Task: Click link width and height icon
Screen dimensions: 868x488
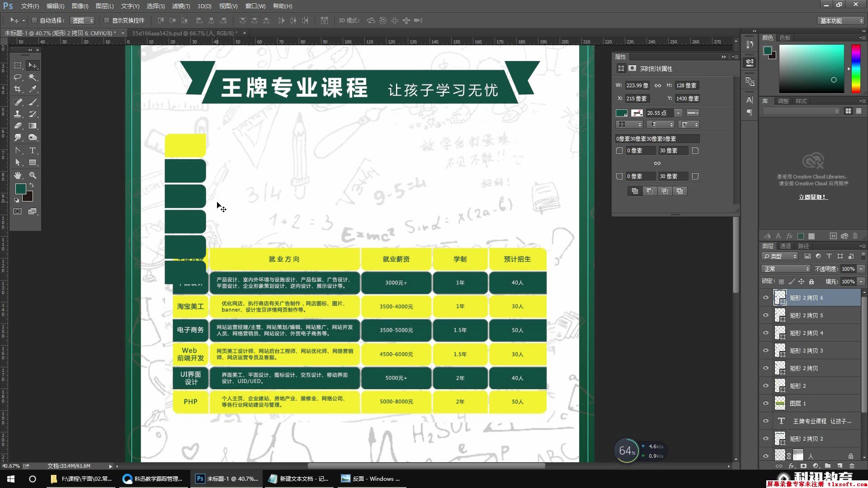Action: click(x=658, y=85)
